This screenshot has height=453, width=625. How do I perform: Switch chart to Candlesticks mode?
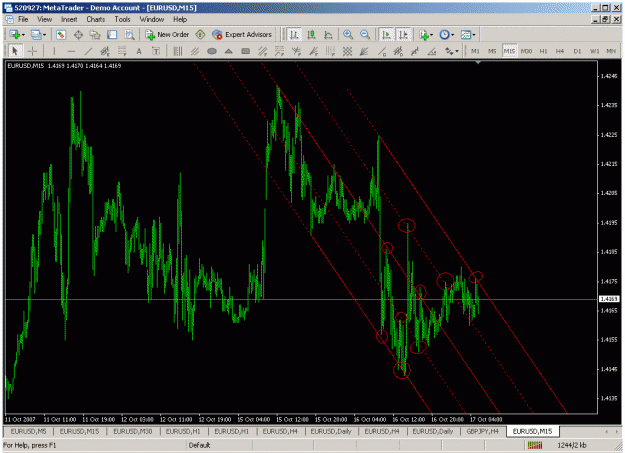pyautogui.click(x=311, y=35)
